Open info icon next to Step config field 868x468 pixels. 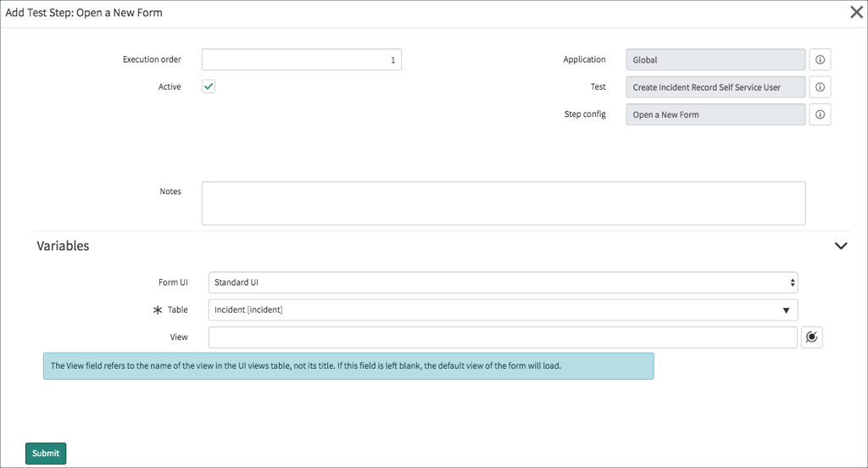(820, 114)
